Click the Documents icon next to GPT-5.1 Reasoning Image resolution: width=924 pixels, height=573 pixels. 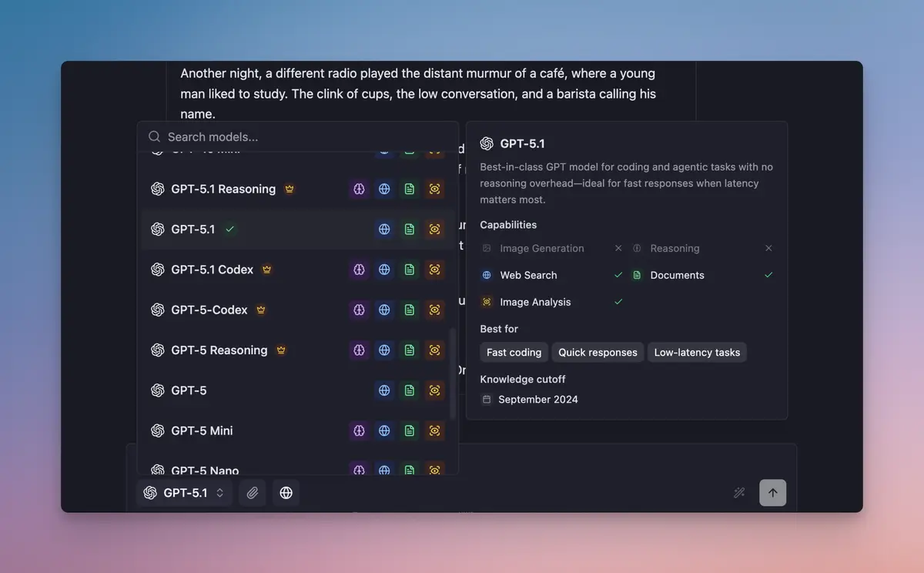point(409,189)
